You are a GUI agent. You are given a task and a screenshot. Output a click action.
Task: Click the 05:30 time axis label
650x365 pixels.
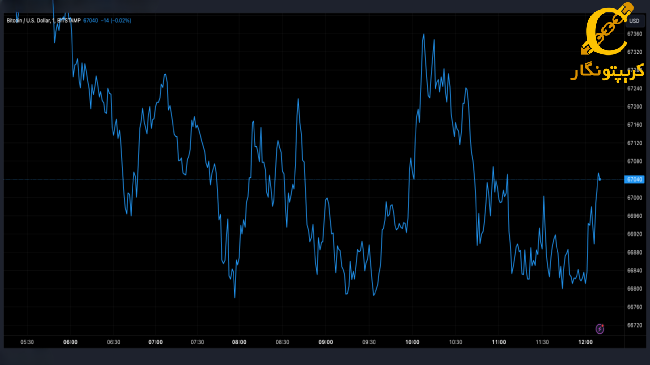click(27, 342)
